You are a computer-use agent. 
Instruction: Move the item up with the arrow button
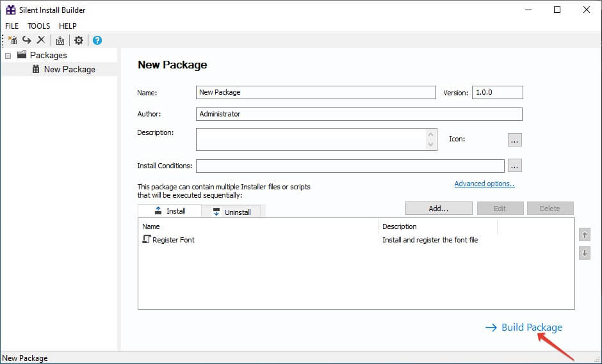584,235
